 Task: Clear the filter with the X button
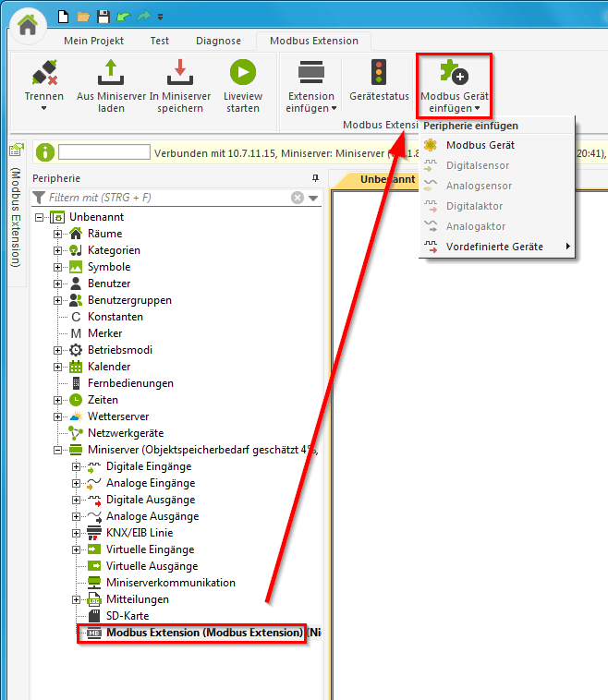click(298, 198)
